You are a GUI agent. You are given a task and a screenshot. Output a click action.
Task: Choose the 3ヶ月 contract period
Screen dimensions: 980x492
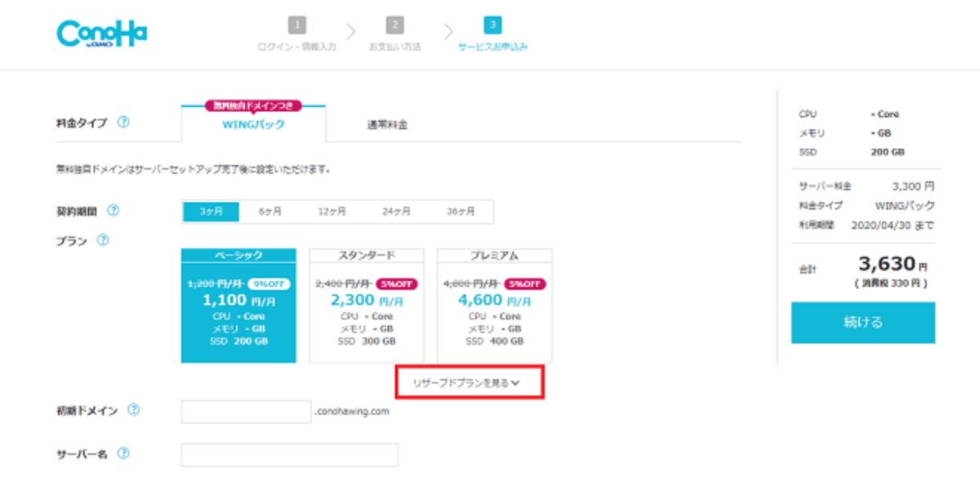211,211
